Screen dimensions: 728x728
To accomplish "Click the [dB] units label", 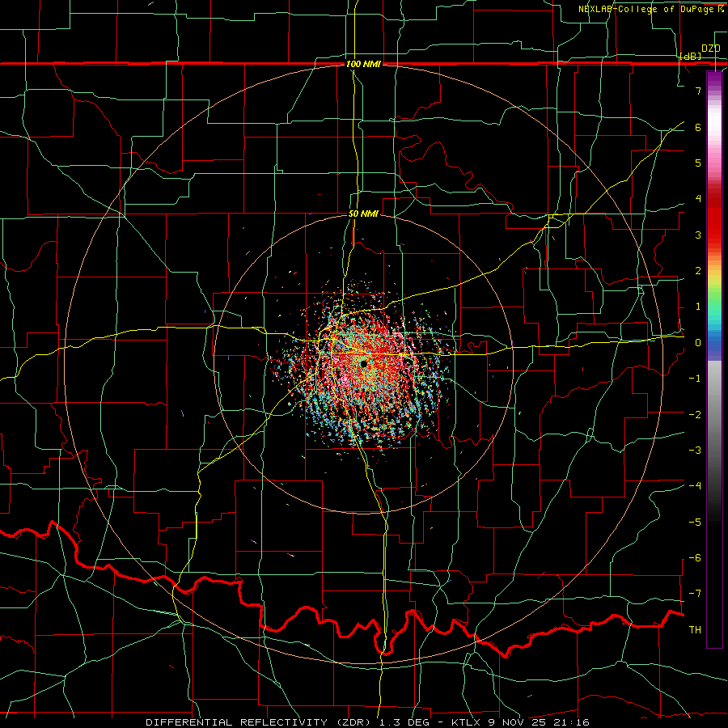I will tap(691, 57).
